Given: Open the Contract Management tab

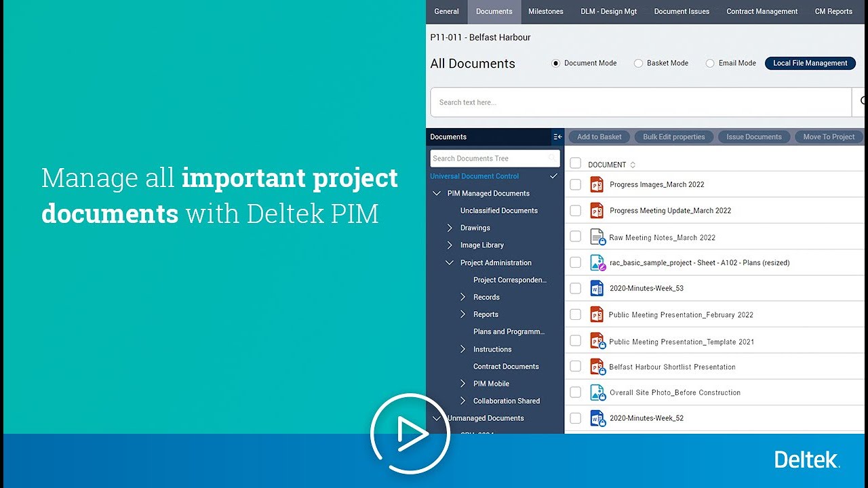Looking at the screenshot, I should (762, 12).
